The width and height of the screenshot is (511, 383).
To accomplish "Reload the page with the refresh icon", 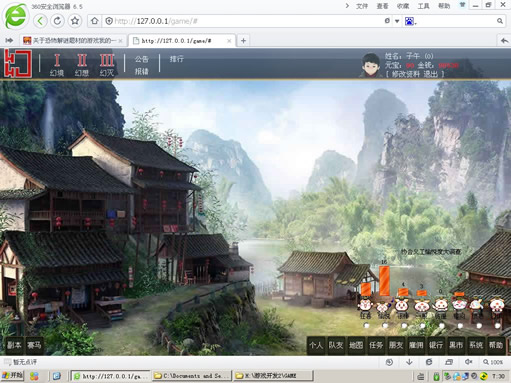I will tap(57, 21).
